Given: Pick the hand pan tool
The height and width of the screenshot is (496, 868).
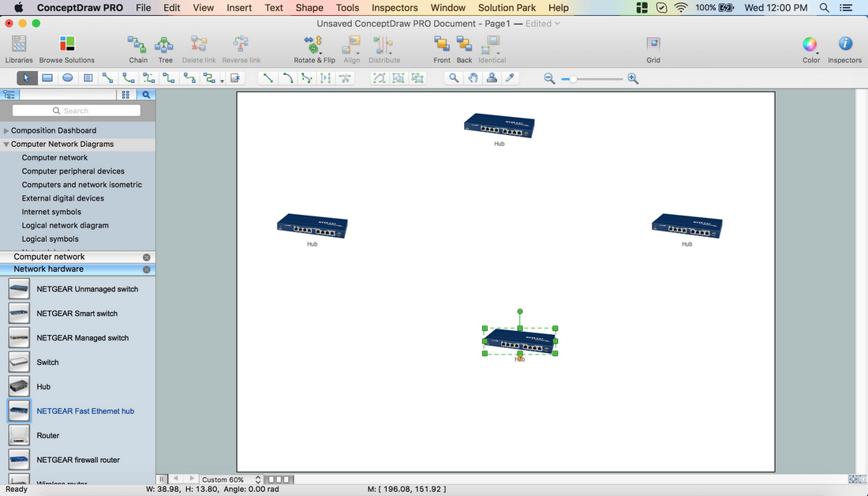Looking at the screenshot, I should 473,78.
